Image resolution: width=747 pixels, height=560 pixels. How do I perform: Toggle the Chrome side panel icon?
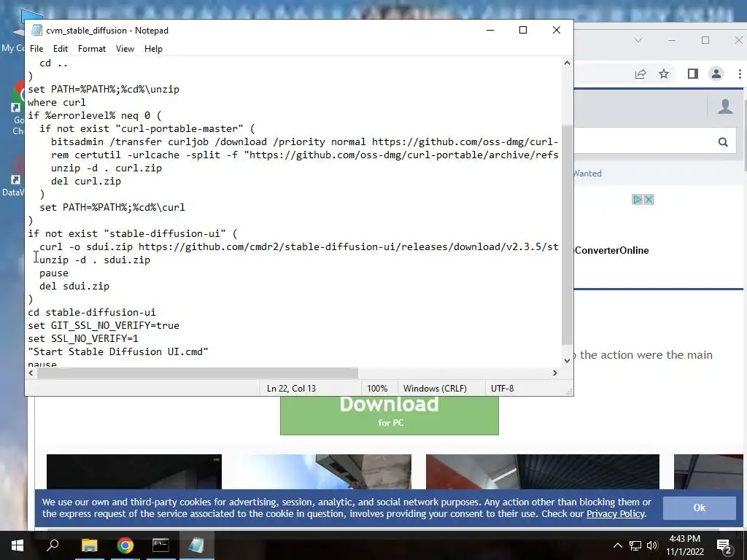tap(693, 74)
